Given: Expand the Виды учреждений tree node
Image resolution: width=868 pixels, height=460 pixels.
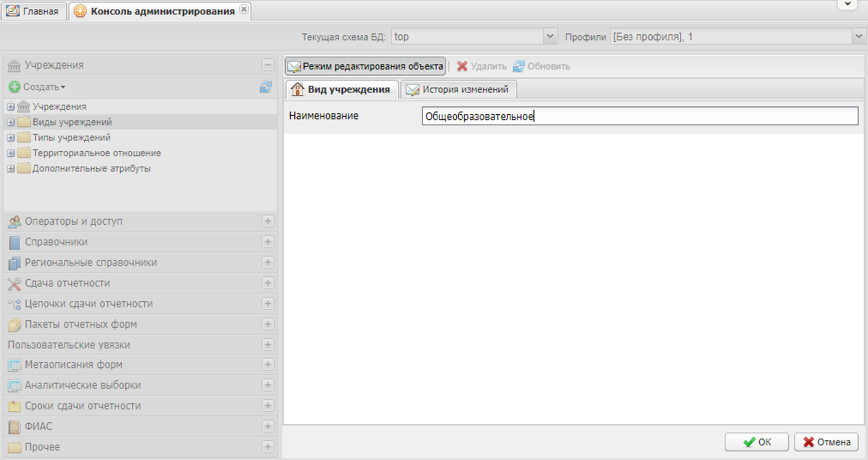Looking at the screenshot, I should [x=10, y=122].
